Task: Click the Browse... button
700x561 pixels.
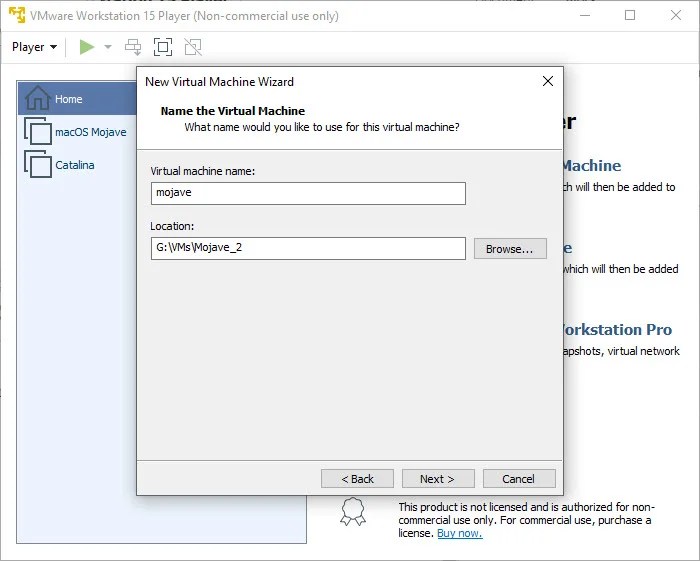Action: tap(510, 249)
